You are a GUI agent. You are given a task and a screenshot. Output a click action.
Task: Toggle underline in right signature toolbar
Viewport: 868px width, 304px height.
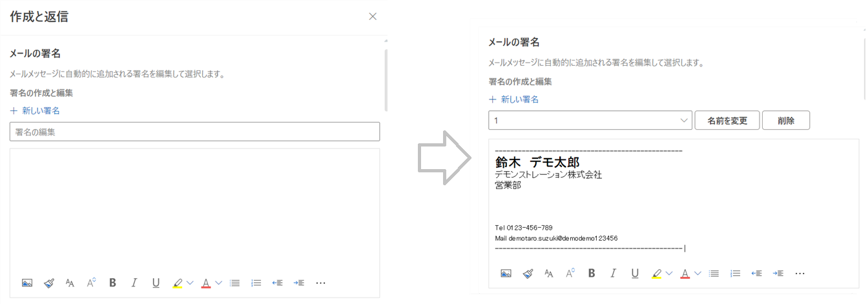tap(635, 273)
